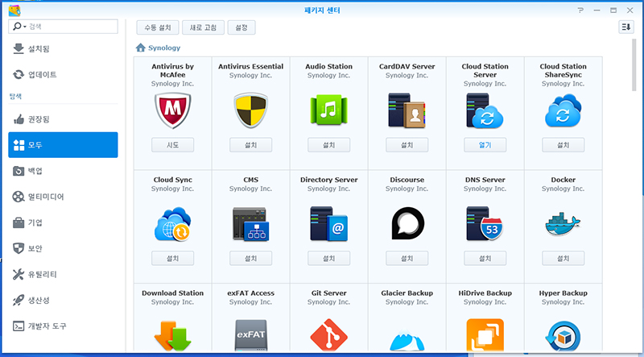The image size is (644, 357).
Task: Select the 보안 security category
Action: click(63, 248)
